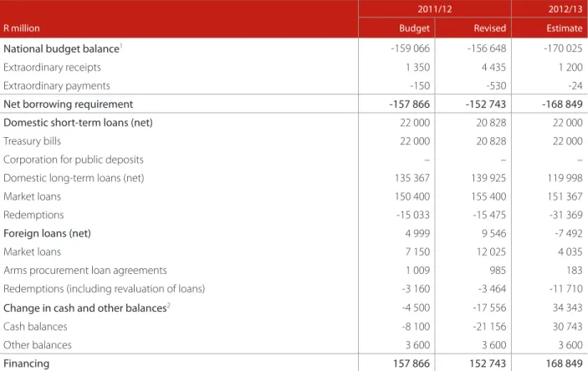Viewport: 588px width, 371px height.
Task: Select the value -31 369
Action: point(565,215)
